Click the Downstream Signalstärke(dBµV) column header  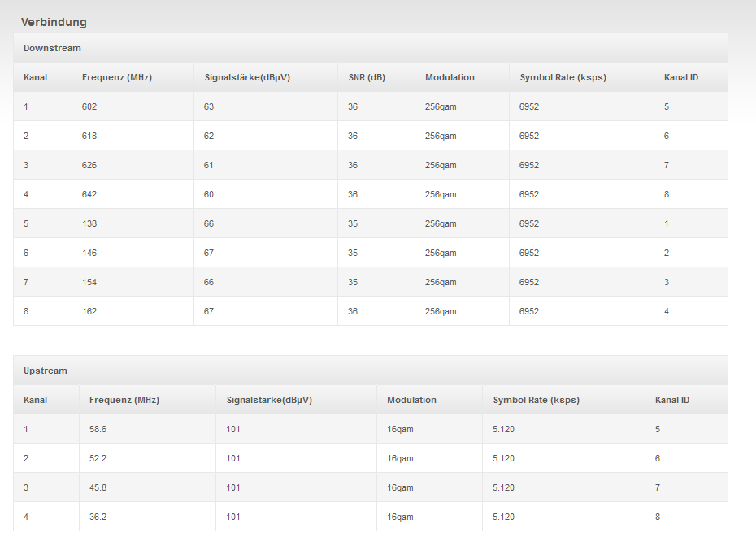[247, 77]
